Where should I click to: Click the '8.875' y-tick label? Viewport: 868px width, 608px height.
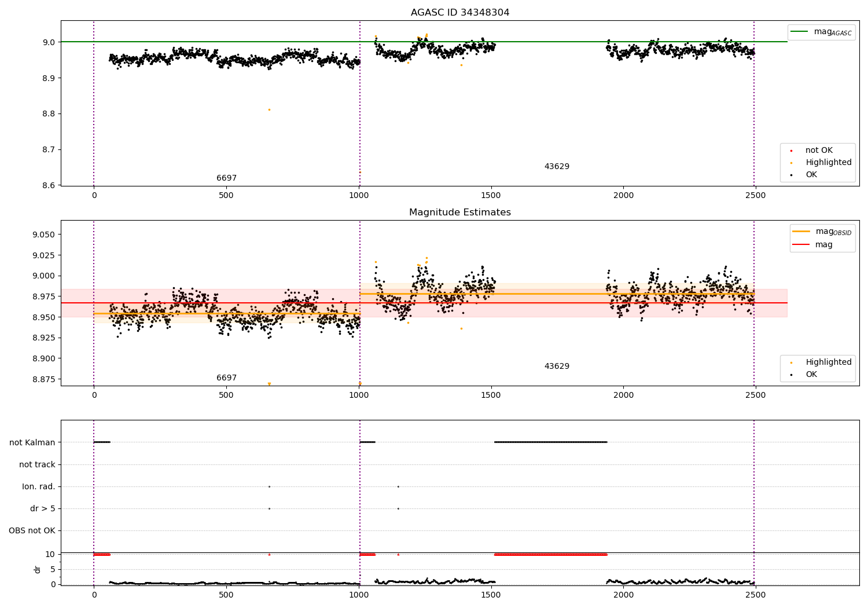[44, 379]
